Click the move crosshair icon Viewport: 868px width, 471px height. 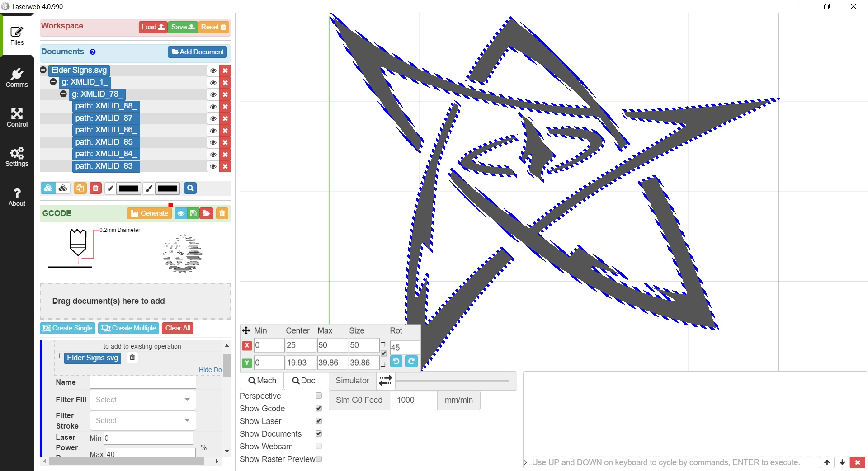click(x=246, y=330)
